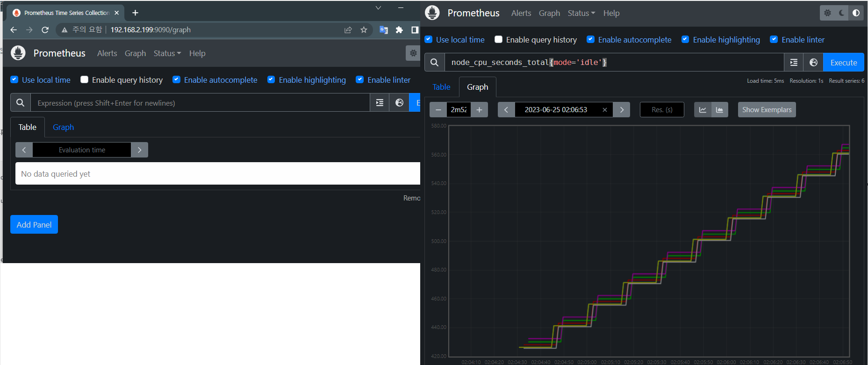Open a new browser tab with plus icon
The width and height of the screenshot is (868, 365).
(x=135, y=13)
